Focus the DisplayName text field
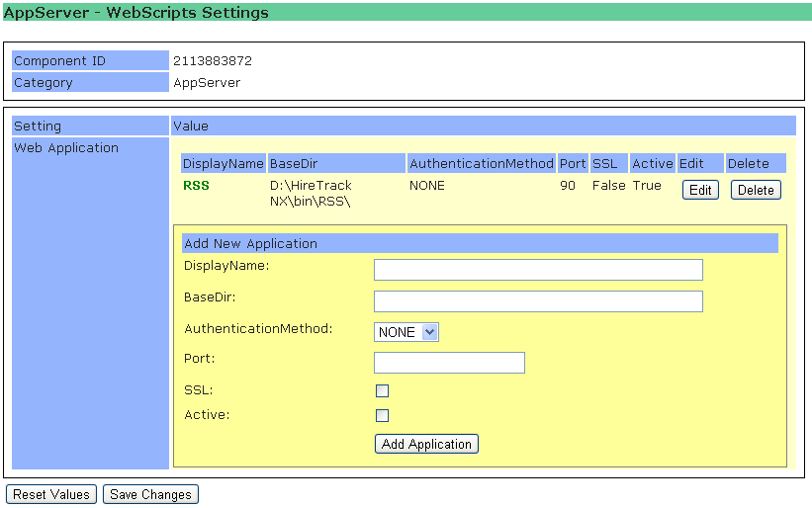 point(538,270)
